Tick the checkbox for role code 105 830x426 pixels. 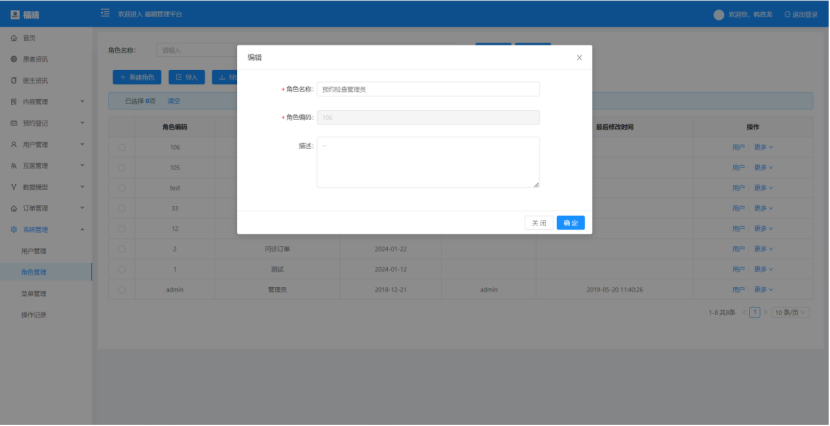(x=122, y=167)
